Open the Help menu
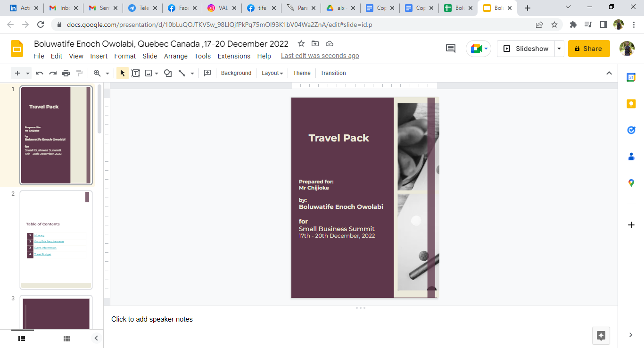Viewport: 644px width, 348px height. pyautogui.click(x=264, y=56)
